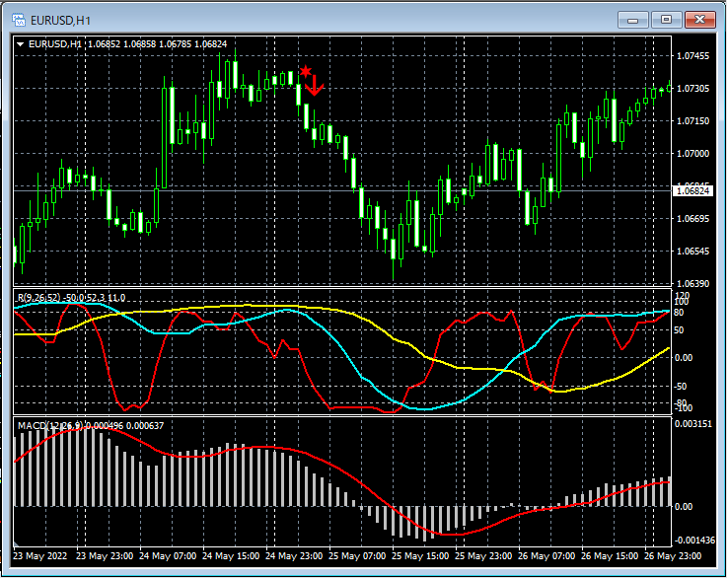Click the OHLC values in chart header
728x578 pixels.
point(156,44)
